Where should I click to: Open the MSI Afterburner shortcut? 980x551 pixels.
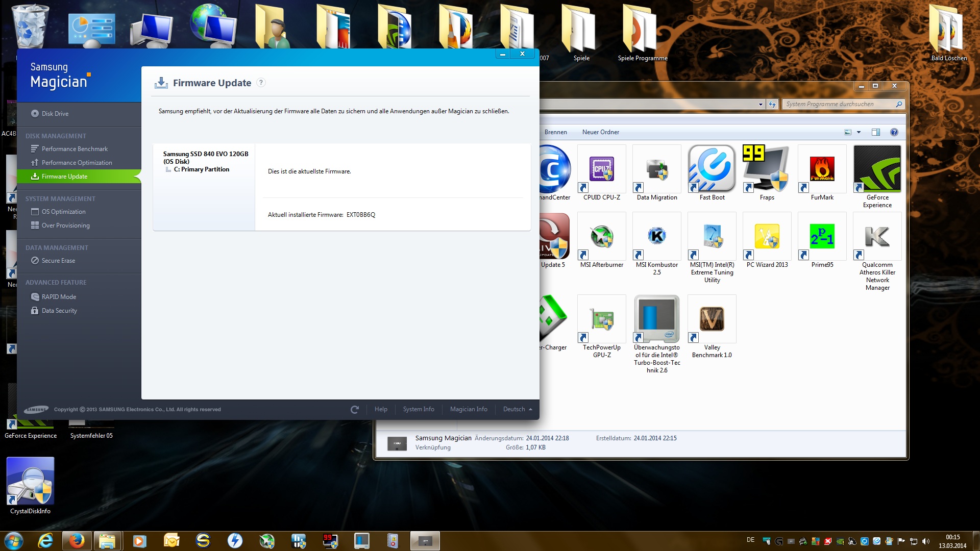point(602,238)
